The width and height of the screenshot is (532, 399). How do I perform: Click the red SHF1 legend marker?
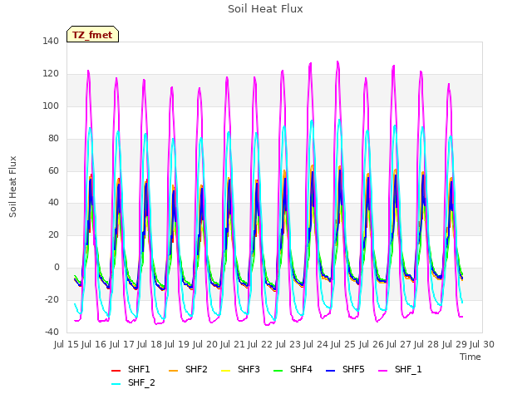(x=116, y=371)
